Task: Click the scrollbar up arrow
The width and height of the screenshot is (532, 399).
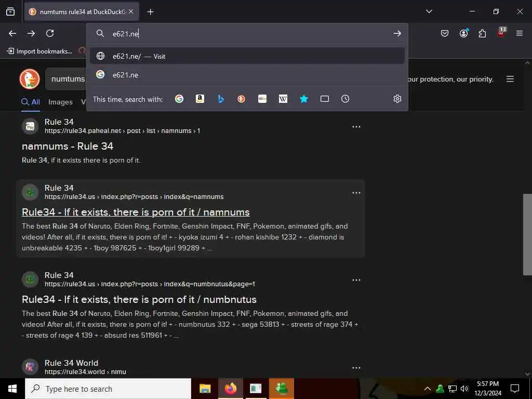Action: coord(527,63)
